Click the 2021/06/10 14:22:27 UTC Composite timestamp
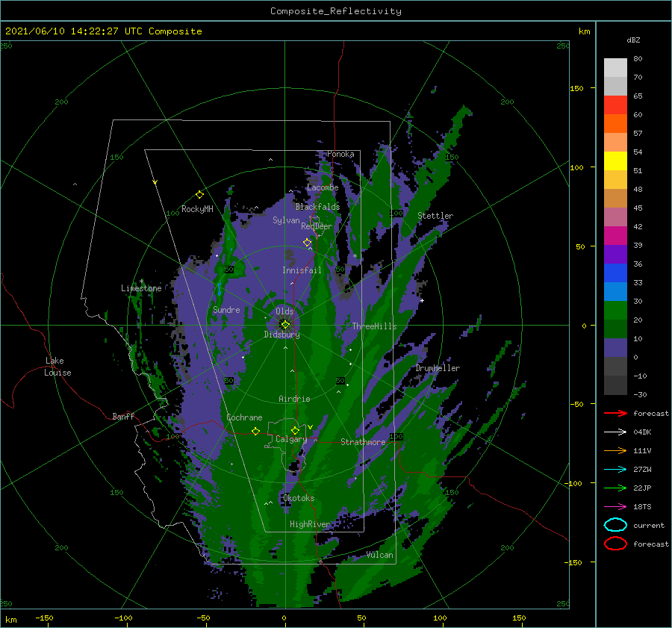Viewport: 672px width, 628px height. point(104,31)
